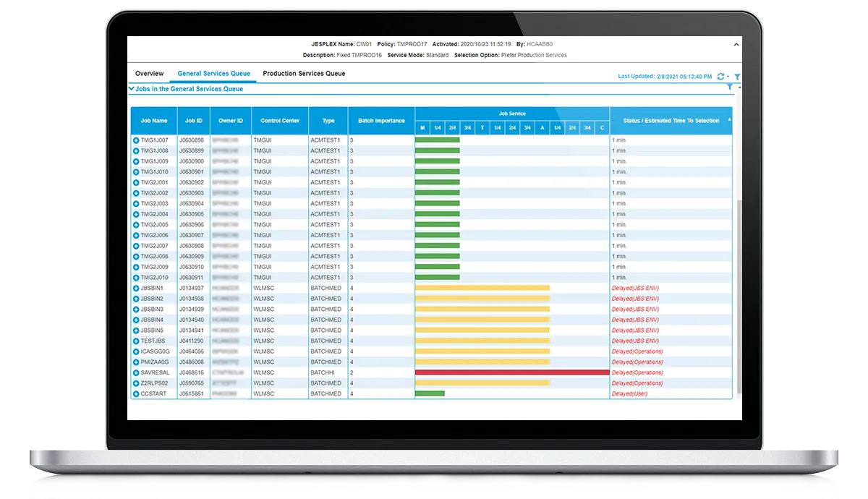Viewport: 868px width, 499px height.
Task: Click the Last Updated timestamp text
Action: (x=665, y=76)
